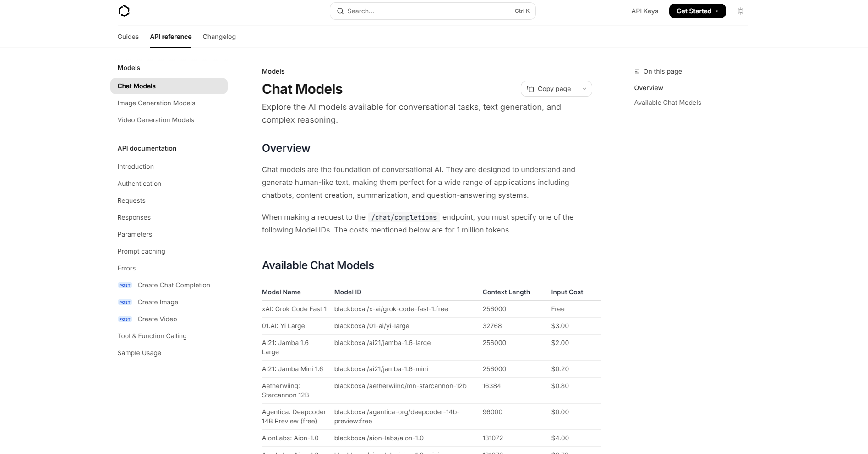The width and height of the screenshot is (868, 454).
Task: Click the On this page list icon
Action: [637, 71]
